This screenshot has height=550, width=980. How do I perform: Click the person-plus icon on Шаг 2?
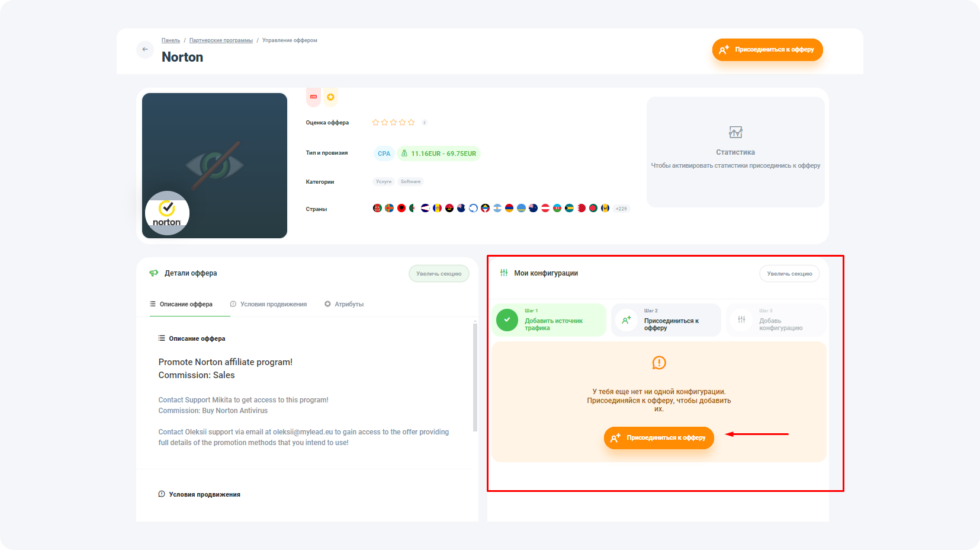(626, 319)
